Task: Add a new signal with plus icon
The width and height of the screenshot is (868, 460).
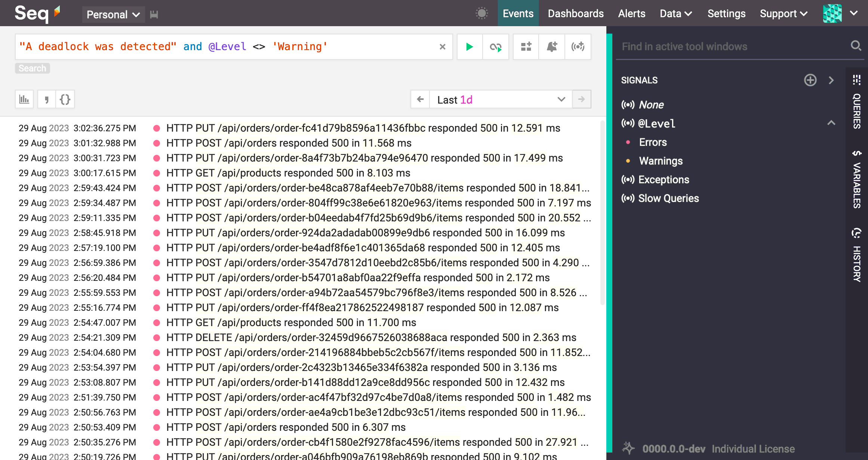Action: pyautogui.click(x=810, y=80)
